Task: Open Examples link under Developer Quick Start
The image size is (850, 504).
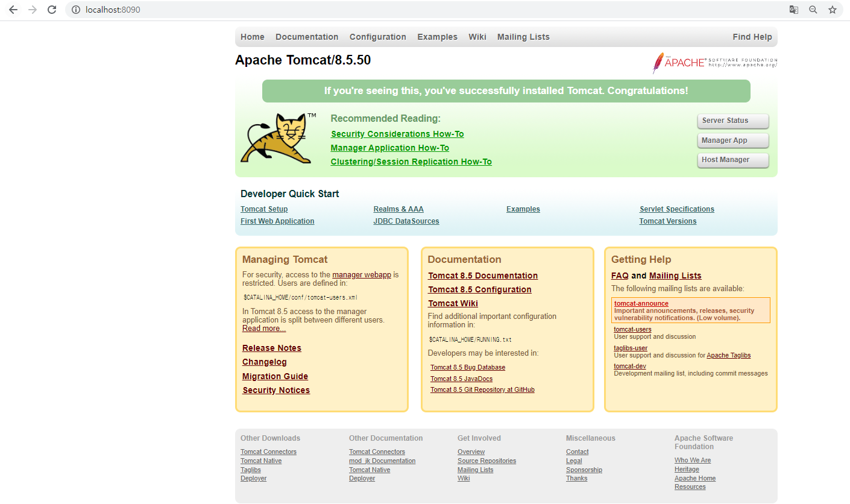Action: click(523, 209)
